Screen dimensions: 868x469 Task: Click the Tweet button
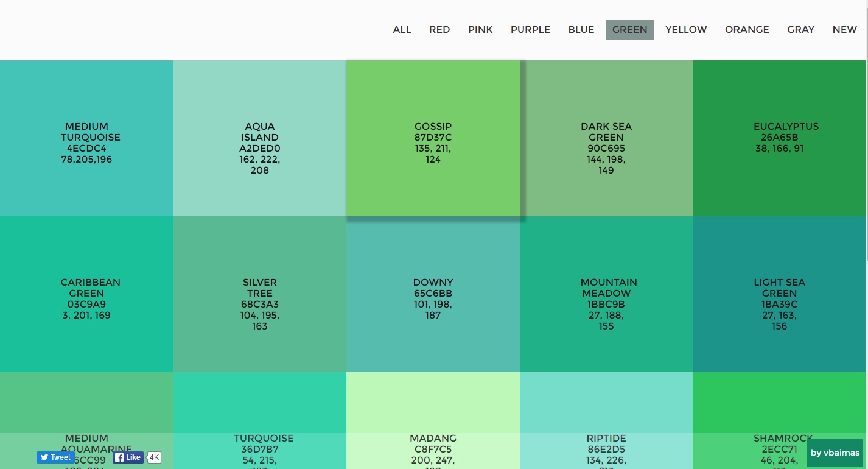point(55,457)
